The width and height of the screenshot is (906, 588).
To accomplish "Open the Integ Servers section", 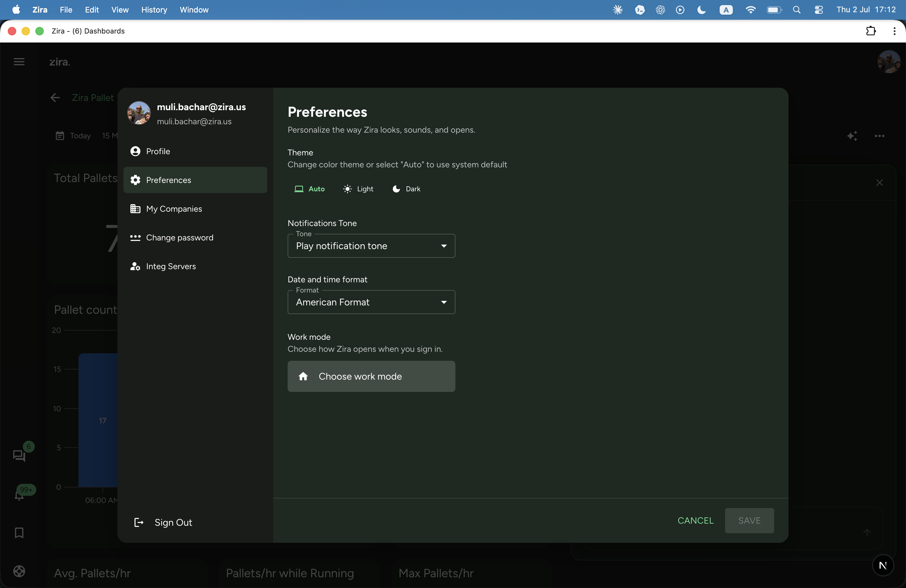I will point(195,266).
